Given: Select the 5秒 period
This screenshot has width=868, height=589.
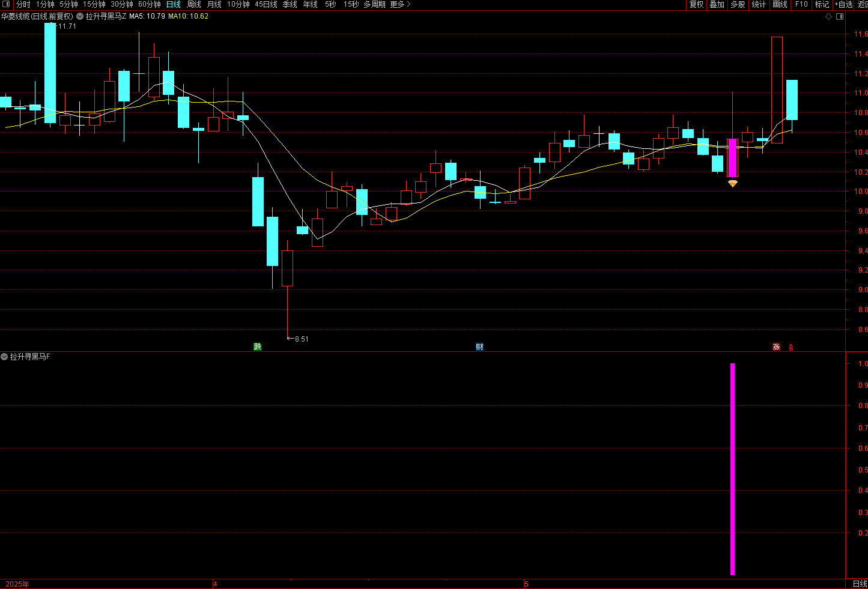Looking at the screenshot, I should pos(331,4).
